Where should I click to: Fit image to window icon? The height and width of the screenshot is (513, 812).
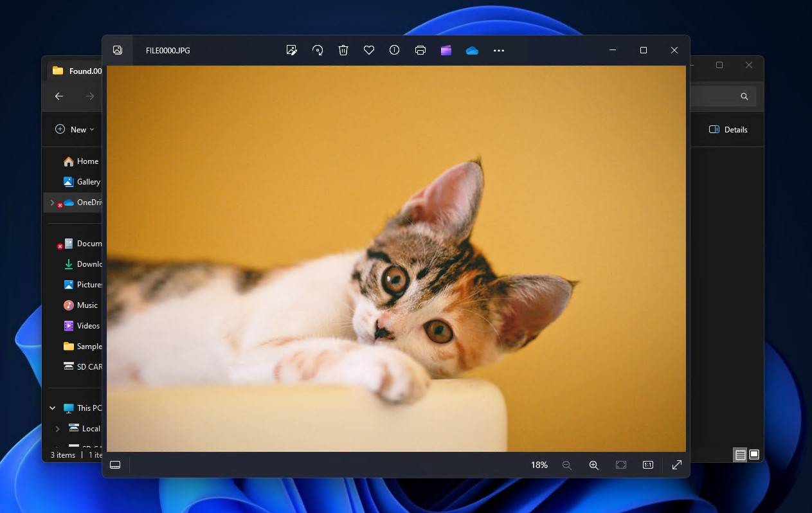click(x=621, y=465)
